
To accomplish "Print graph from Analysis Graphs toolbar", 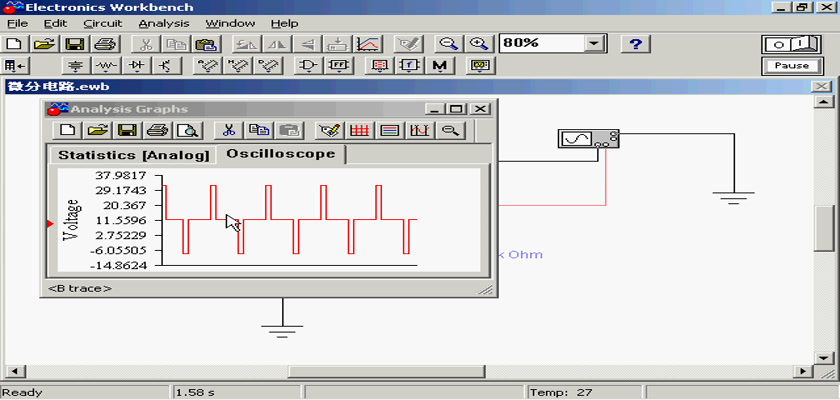I will [158, 130].
